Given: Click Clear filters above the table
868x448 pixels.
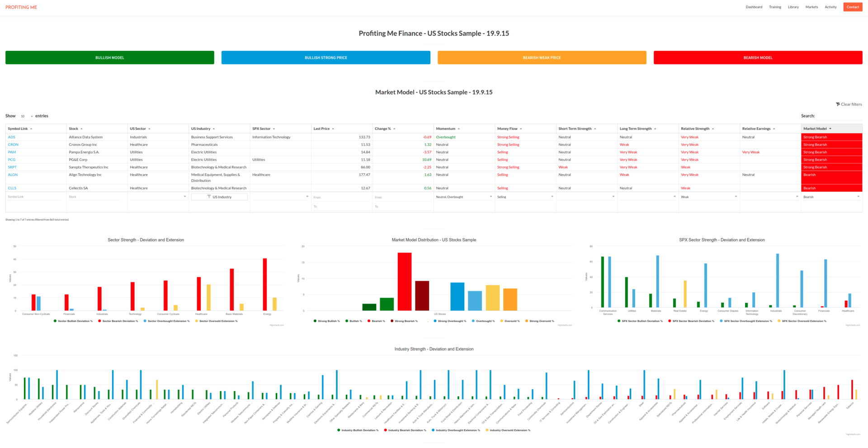Looking at the screenshot, I should [x=849, y=105].
